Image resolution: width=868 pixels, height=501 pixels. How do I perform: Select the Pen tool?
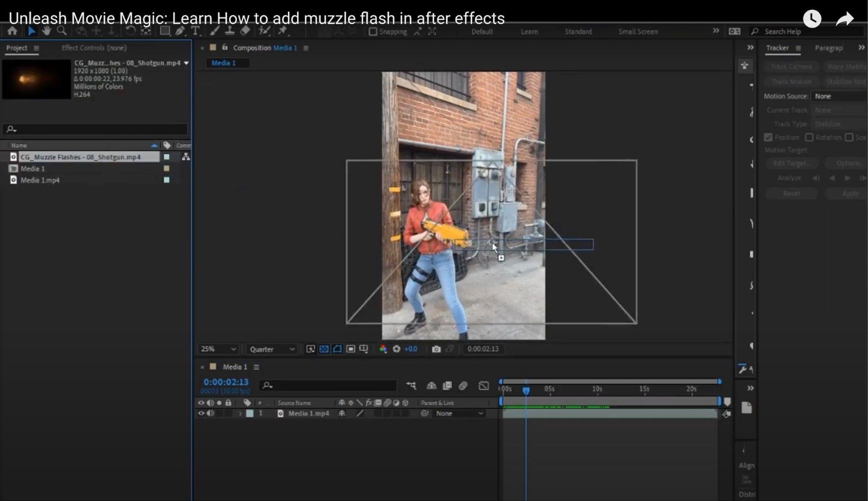[180, 31]
